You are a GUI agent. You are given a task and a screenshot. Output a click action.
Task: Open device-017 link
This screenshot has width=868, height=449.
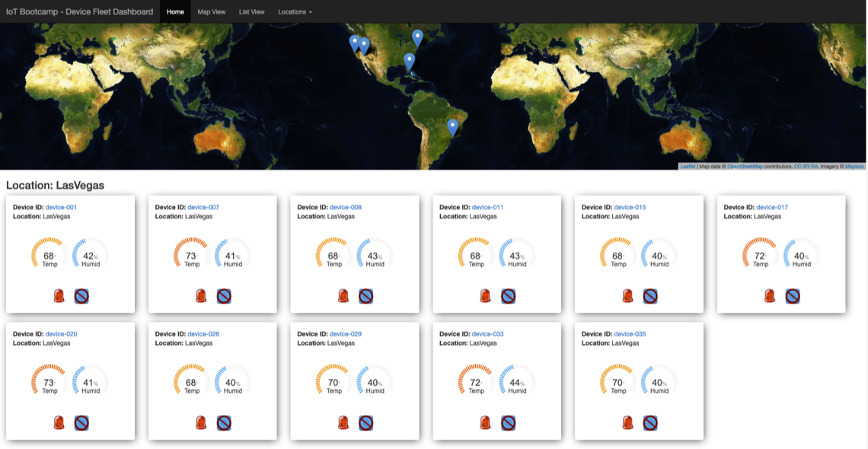coord(772,207)
